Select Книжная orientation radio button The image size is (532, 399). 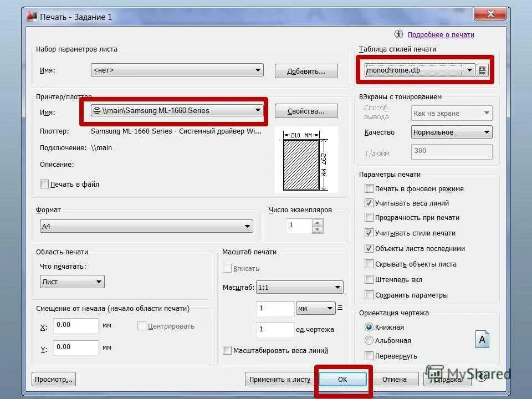(x=369, y=327)
